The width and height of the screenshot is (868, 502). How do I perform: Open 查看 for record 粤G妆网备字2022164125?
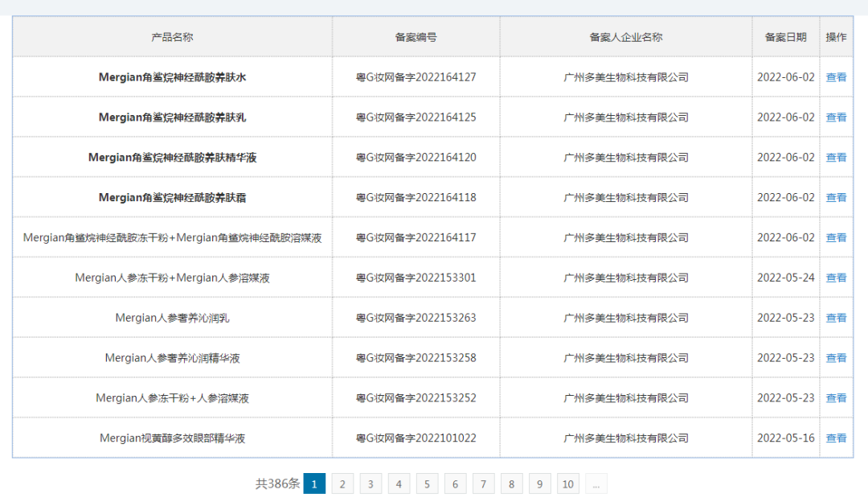pyautogui.click(x=836, y=117)
